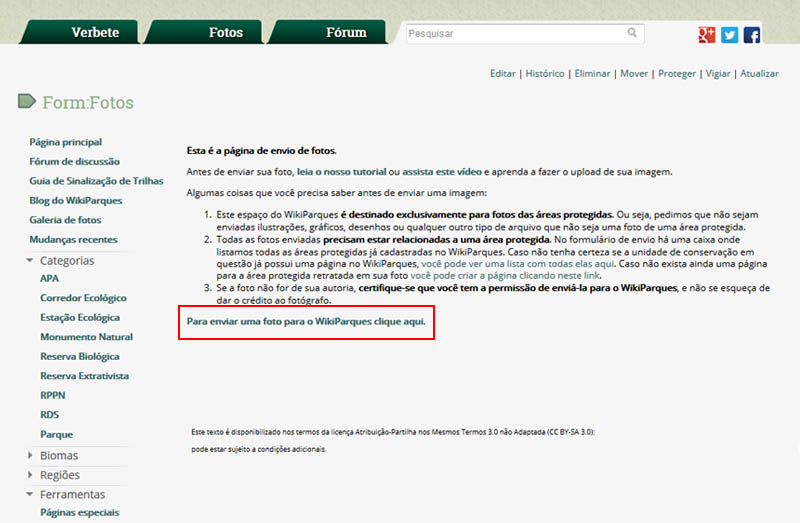Collapse the Categorias sidebar section

click(x=30, y=261)
